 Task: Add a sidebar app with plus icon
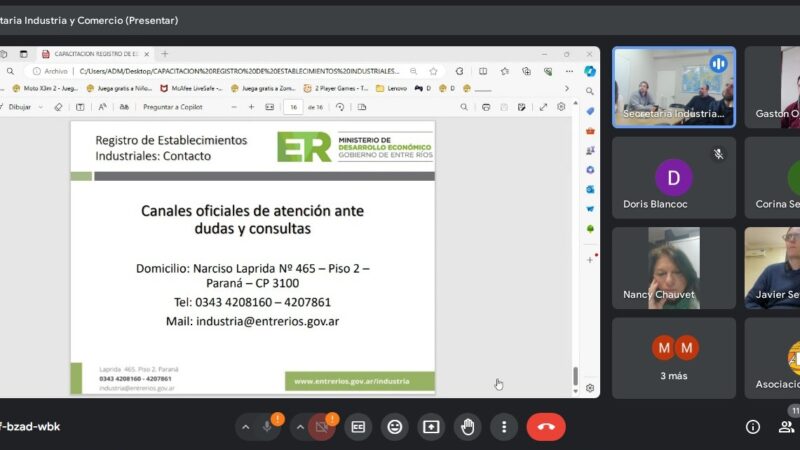[590, 260]
